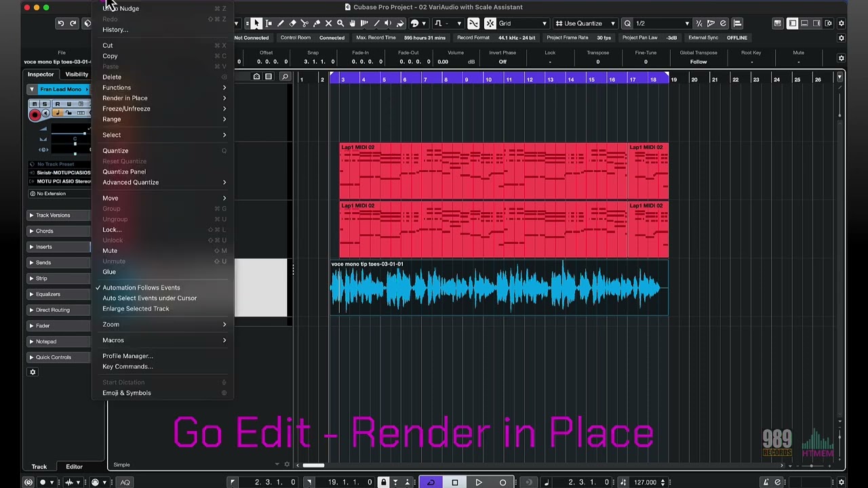Open status line setup gear
Viewport: 868px width, 488px height.
[x=842, y=38]
